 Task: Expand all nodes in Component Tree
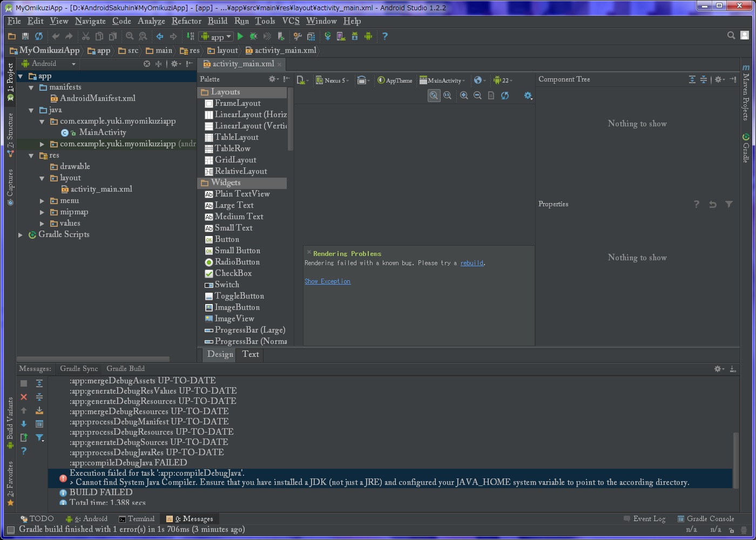pyautogui.click(x=692, y=79)
